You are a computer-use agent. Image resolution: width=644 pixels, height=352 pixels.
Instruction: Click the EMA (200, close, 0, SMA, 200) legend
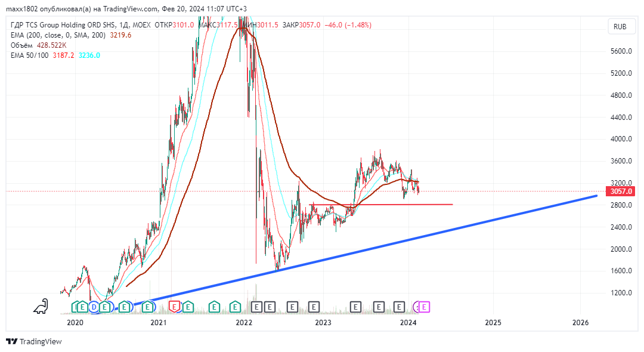pyautogui.click(x=58, y=35)
